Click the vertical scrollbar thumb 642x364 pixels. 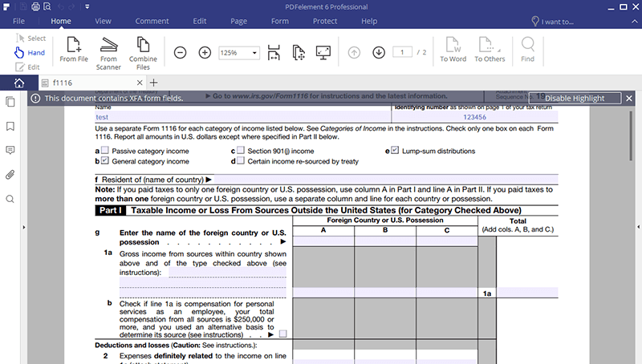tap(632, 135)
